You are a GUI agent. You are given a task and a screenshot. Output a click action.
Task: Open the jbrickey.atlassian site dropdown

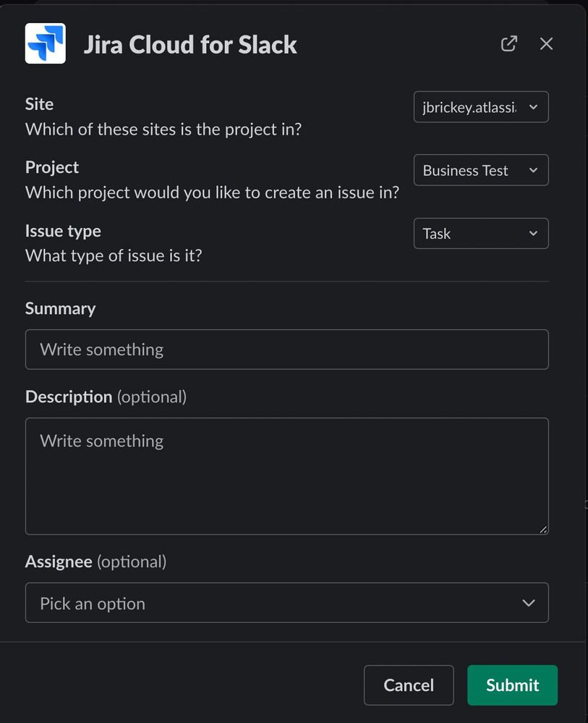[x=481, y=107]
